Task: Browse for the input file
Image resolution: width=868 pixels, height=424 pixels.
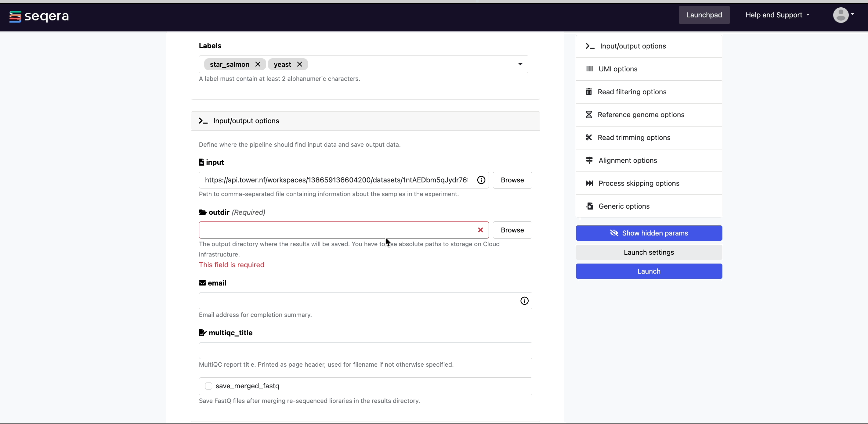Action: 512,180
